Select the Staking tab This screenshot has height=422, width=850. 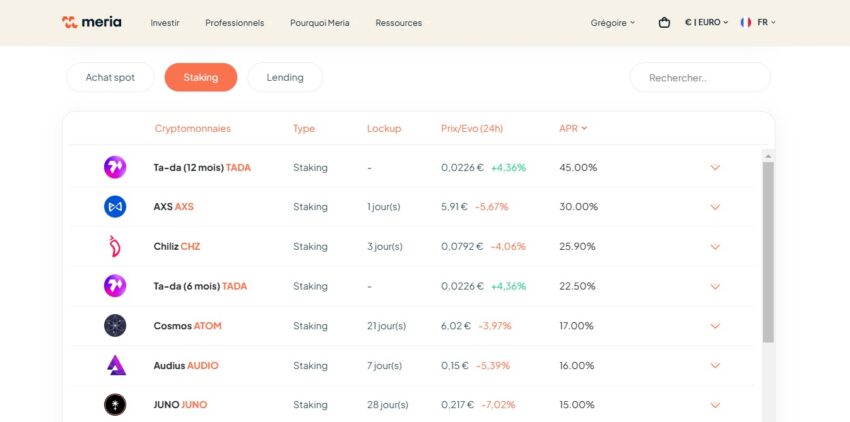[x=201, y=77]
